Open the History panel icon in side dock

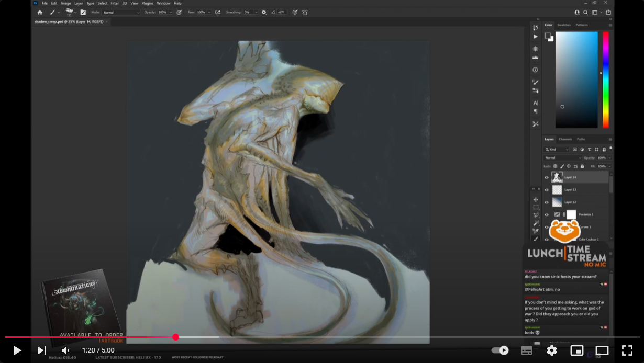coord(535,28)
